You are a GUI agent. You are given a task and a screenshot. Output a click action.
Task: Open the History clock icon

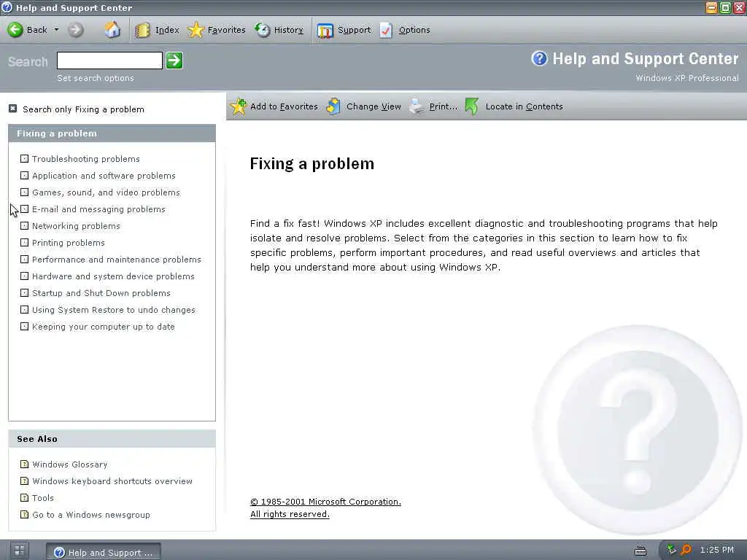[262, 30]
